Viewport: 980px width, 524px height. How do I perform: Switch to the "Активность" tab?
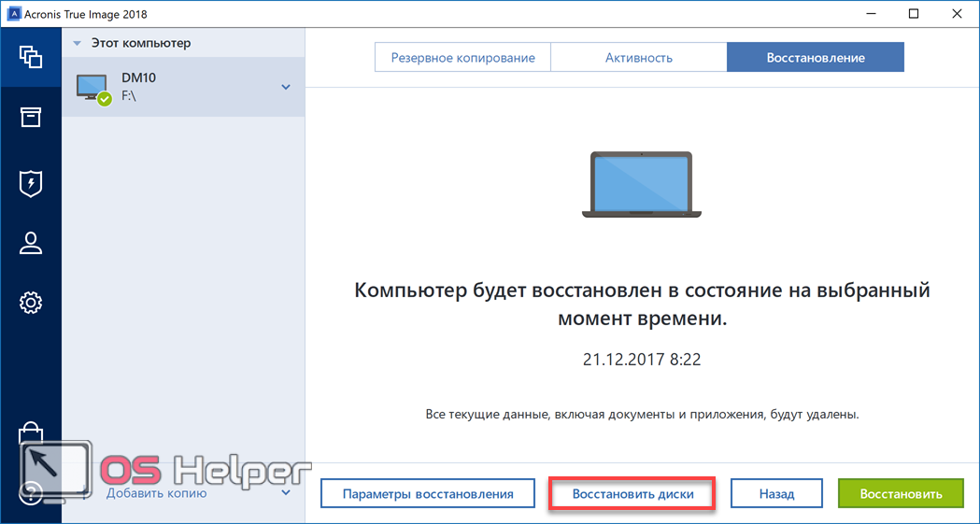tap(638, 58)
